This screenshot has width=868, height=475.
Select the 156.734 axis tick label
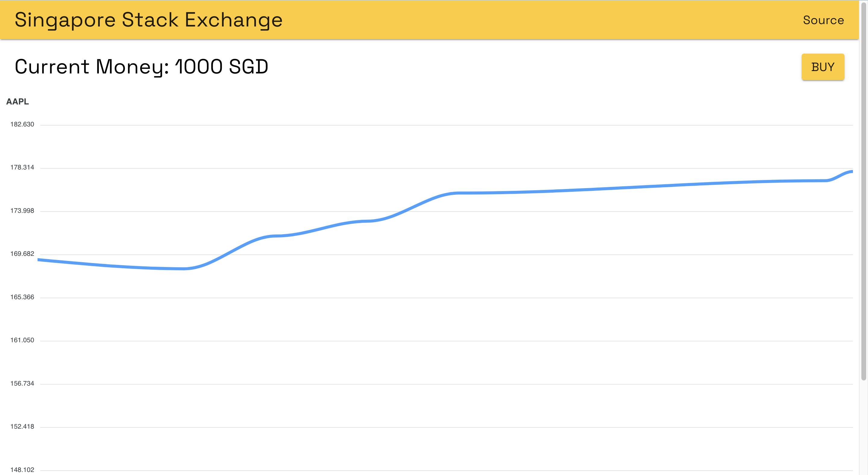22,384
